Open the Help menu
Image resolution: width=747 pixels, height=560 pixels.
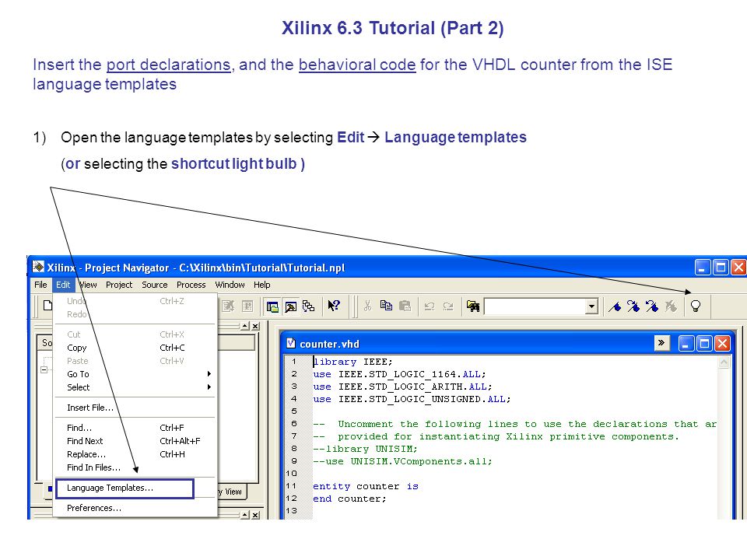261,285
